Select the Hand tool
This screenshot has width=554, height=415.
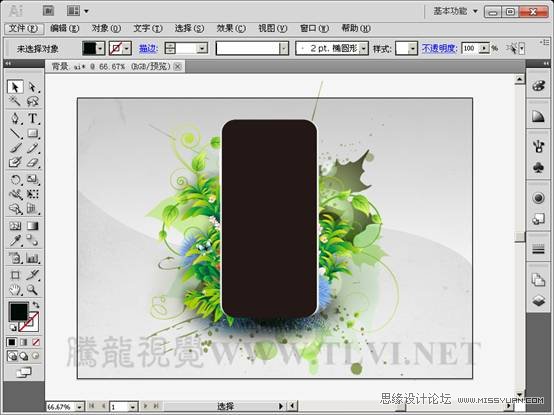coord(15,290)
